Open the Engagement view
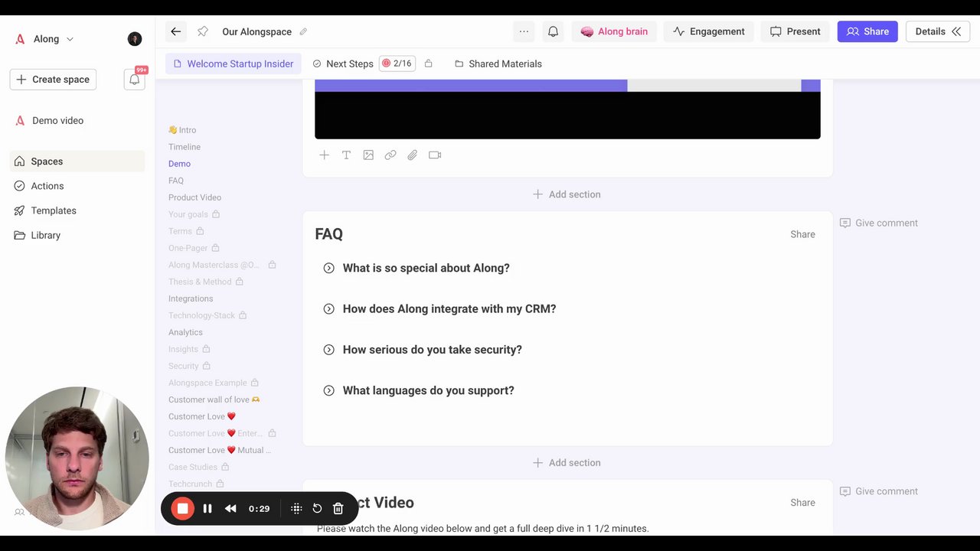 pyautogui.click(x=708, y=31)
